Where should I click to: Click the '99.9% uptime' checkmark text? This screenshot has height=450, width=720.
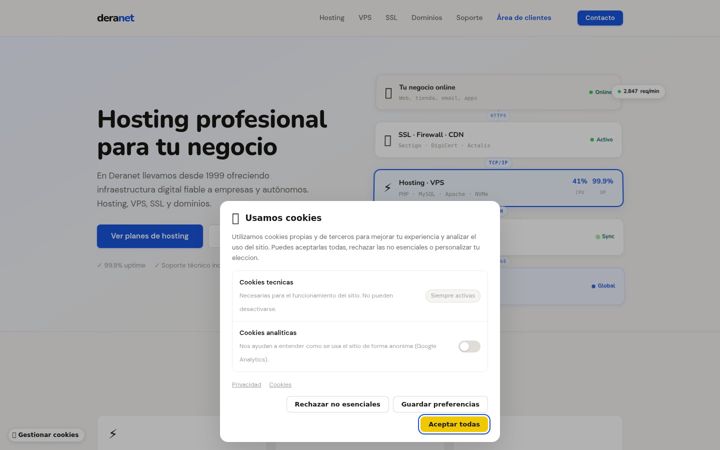click(121, 265)
